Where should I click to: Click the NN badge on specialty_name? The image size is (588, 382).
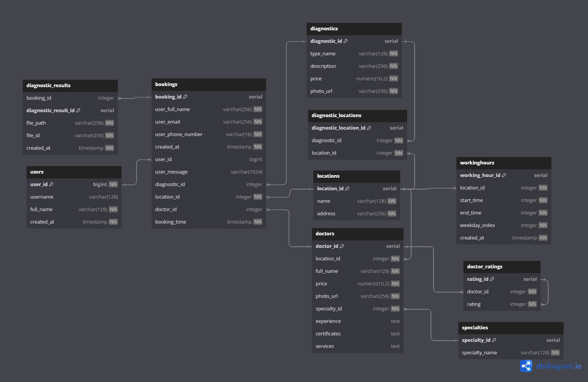[x=555, y=353]
